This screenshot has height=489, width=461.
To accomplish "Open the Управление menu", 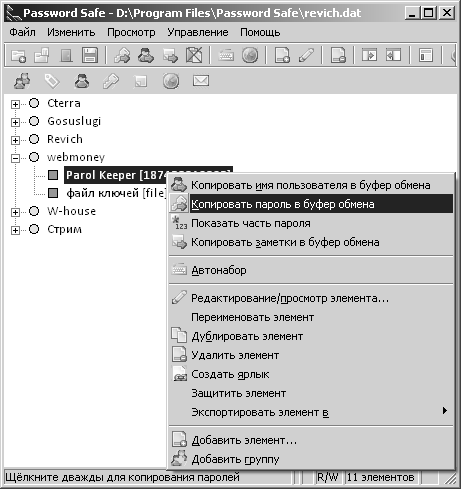I will [x=198, y=32].
